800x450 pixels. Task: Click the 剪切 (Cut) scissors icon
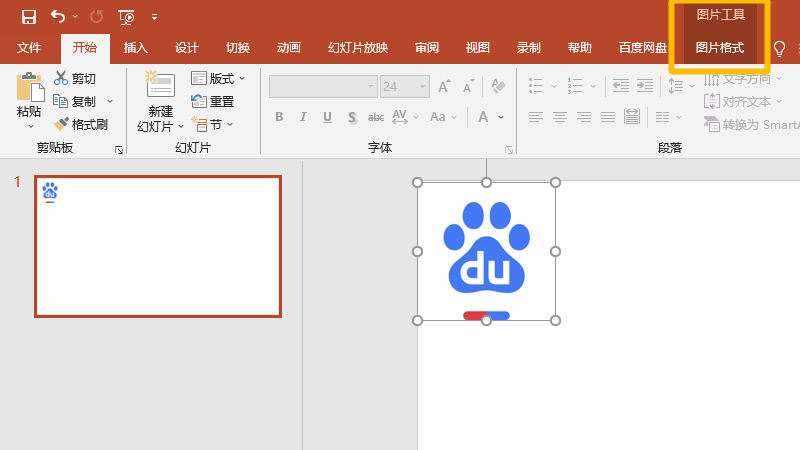61,78
